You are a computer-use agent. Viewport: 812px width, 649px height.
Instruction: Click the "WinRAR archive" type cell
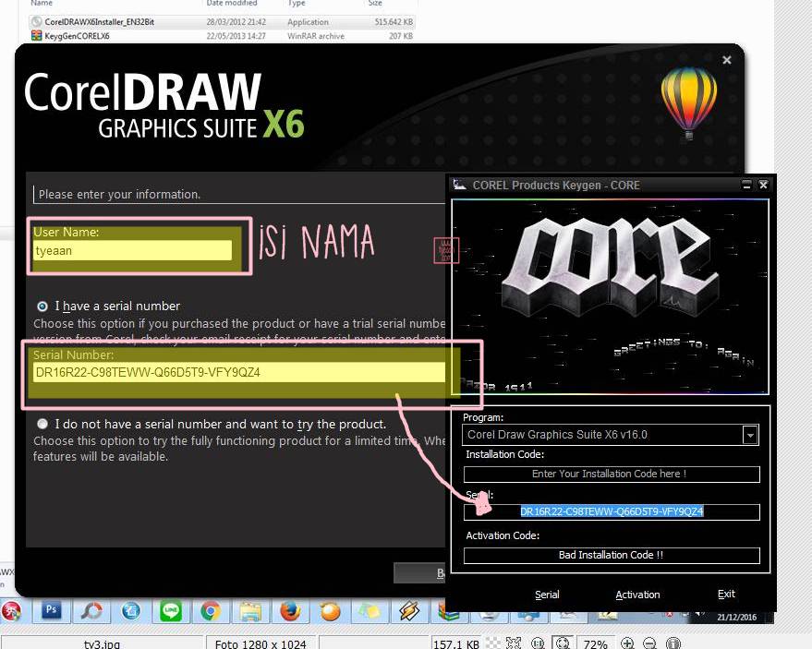click(x=316, y=36)
